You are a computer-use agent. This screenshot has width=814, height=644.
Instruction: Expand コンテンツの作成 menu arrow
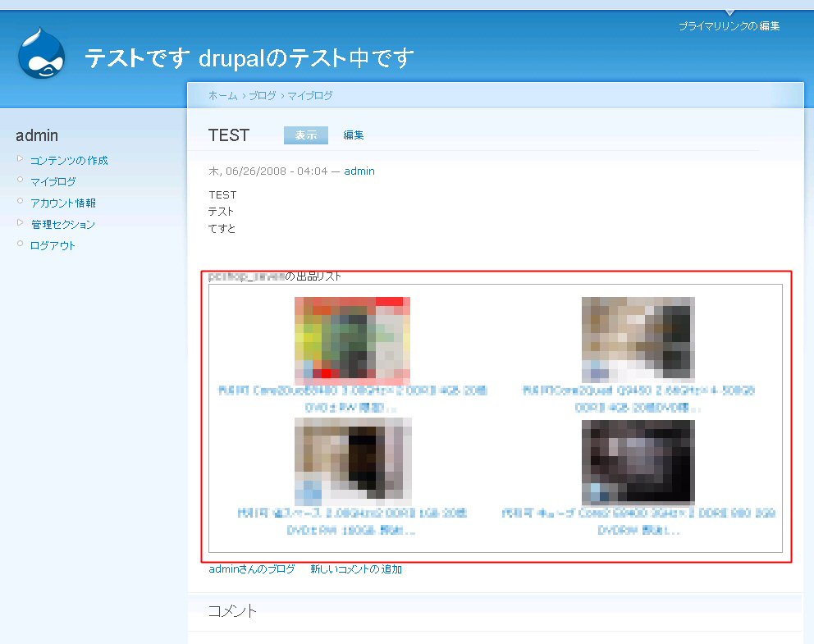[20, 159]
